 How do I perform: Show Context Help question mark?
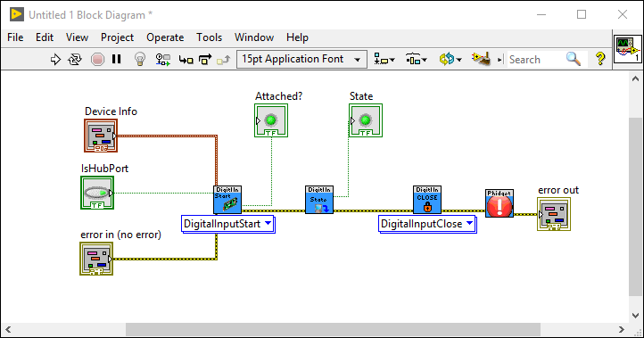(600, 59)
